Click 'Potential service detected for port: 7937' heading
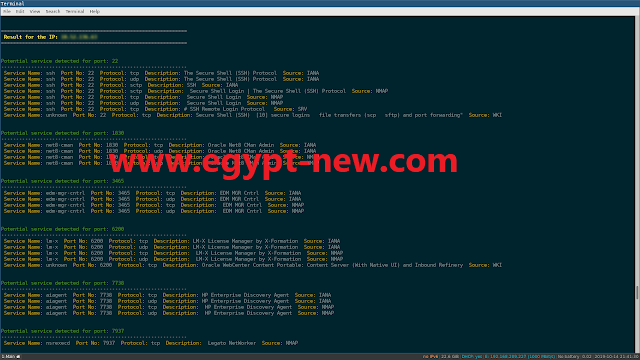 click(x=62, y=331)
